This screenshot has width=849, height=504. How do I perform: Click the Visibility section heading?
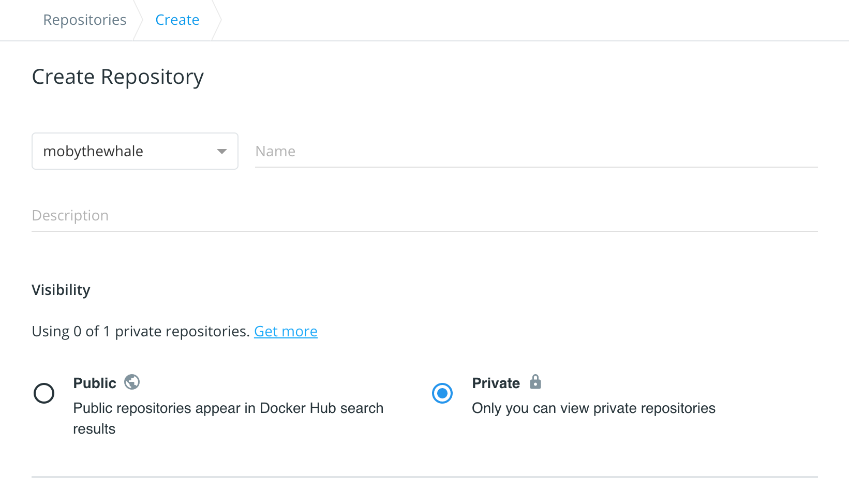pyautogui.click(x=61, y=290)
